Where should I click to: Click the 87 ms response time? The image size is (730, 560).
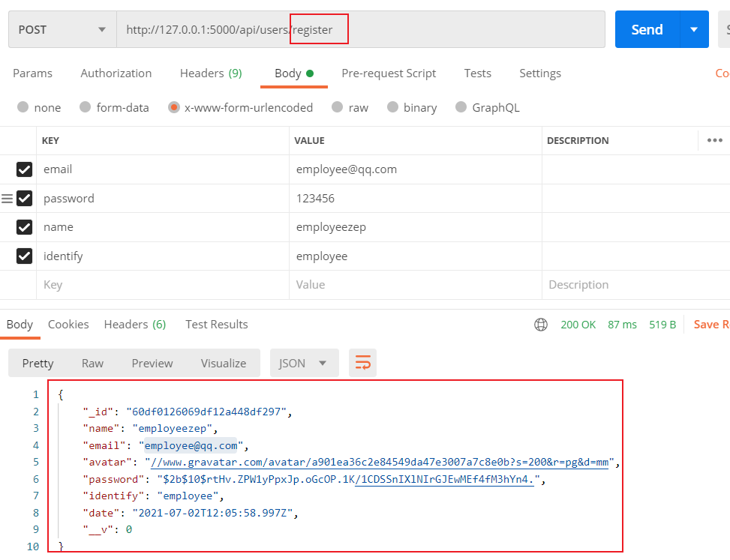click(622, 325)
